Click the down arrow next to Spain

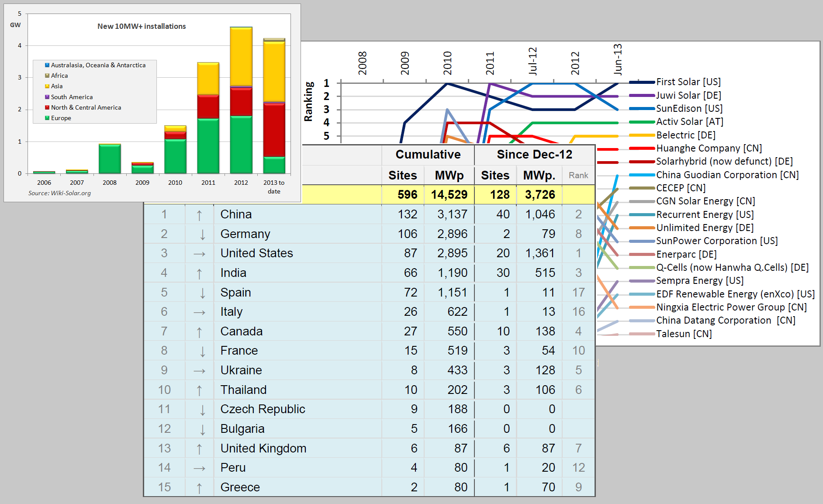click(202, 293)
